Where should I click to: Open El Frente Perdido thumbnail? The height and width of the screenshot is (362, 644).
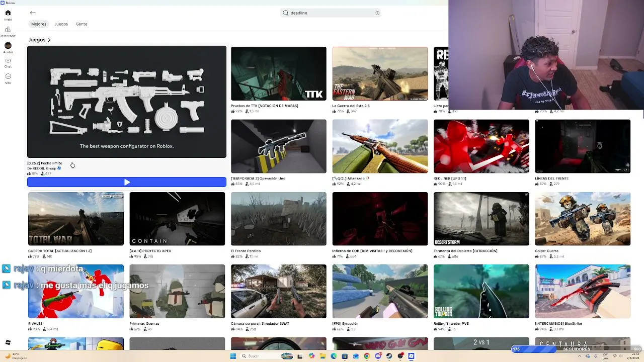(279, 219)
